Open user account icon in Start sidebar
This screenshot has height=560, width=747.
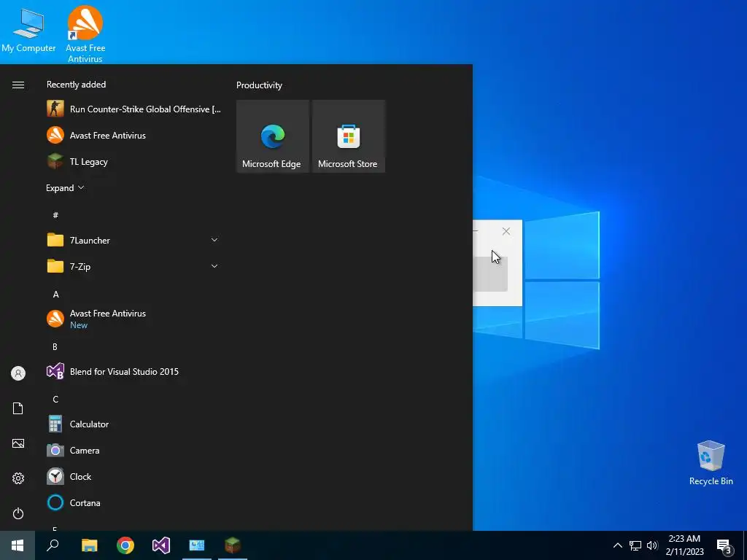18,373
